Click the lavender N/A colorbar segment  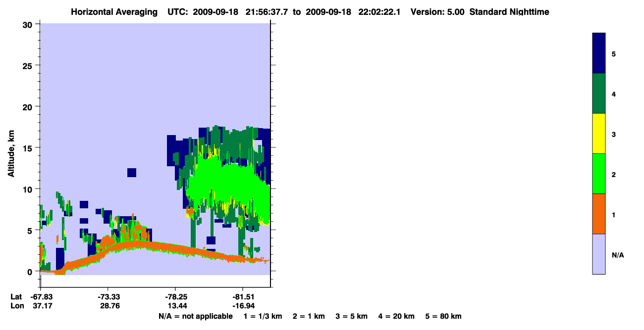pyautogui.click(x=599, y=254)
